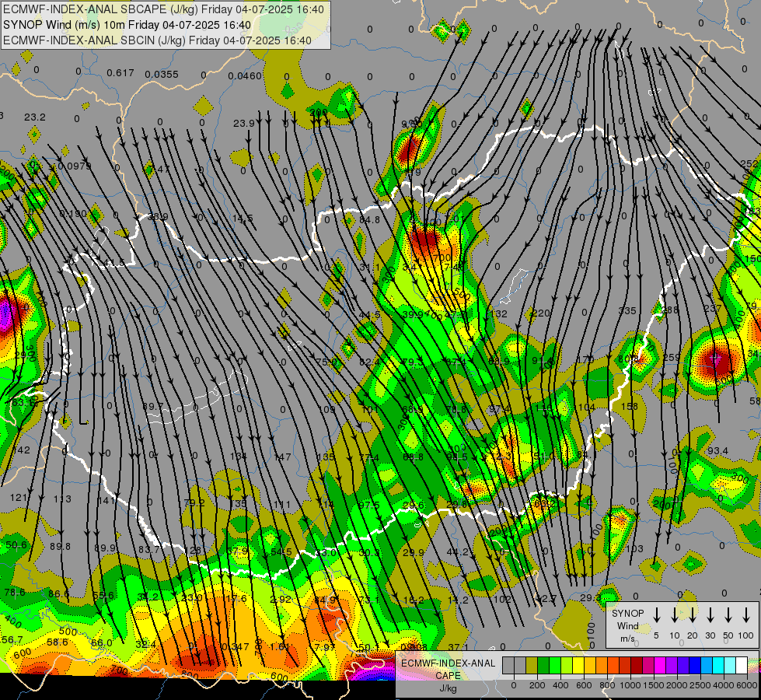The height and width of the screenshot is (700, 761).
Task: Pick the white CAPE legend swatch
Action: (741, 665)
